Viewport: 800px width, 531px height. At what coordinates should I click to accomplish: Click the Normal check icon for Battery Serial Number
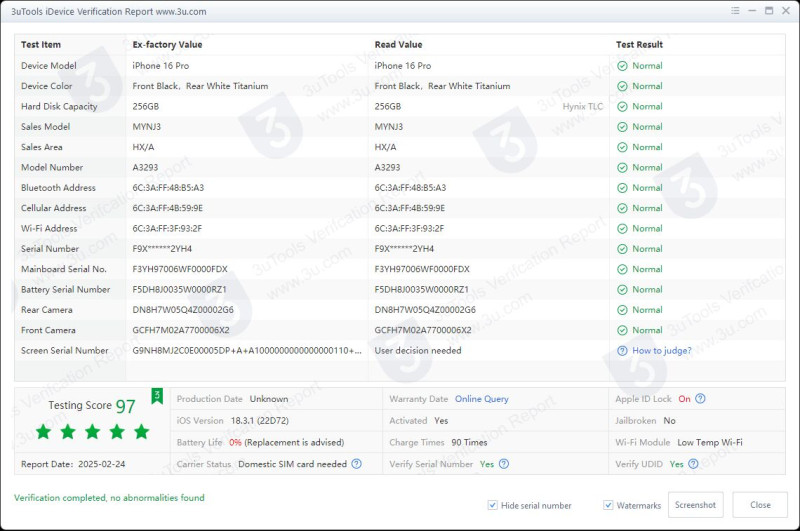[x=622, y=290]
